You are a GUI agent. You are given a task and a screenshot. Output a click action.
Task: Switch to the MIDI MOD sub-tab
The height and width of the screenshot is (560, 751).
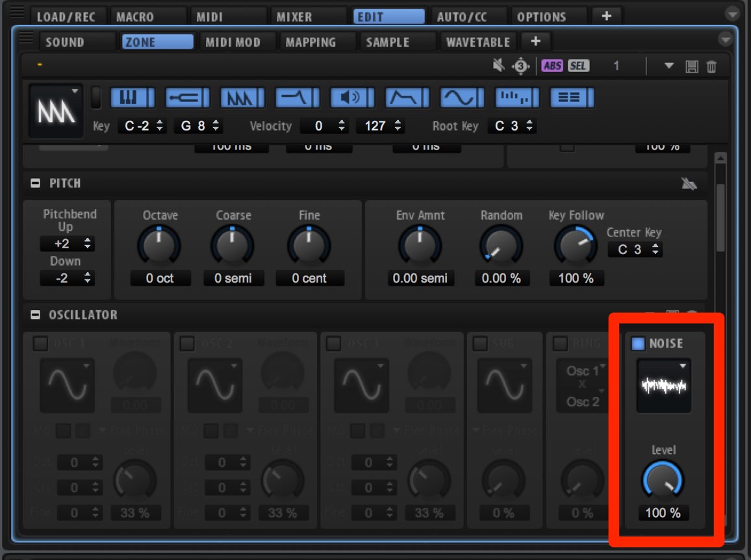click(x=236, y=42)
